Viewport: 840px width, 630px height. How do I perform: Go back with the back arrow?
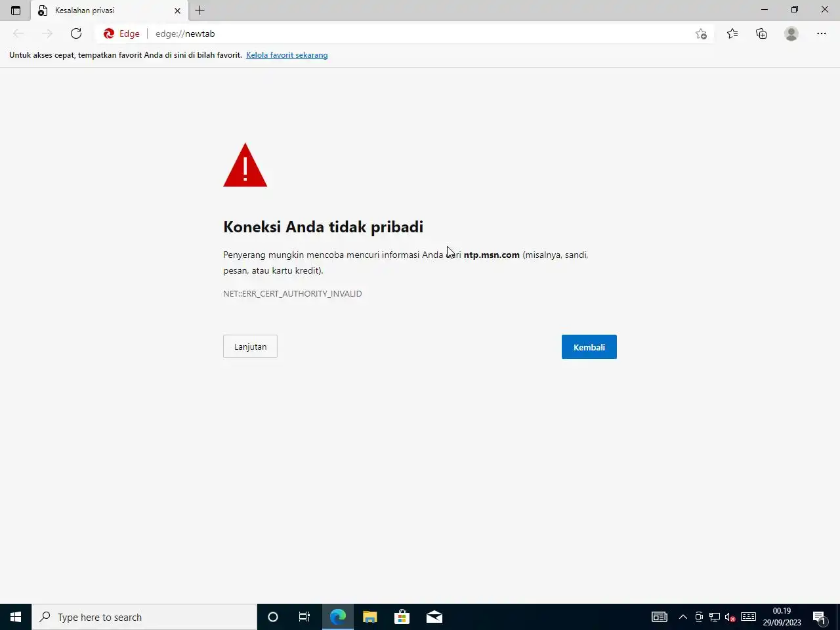(x=18, y=33)
